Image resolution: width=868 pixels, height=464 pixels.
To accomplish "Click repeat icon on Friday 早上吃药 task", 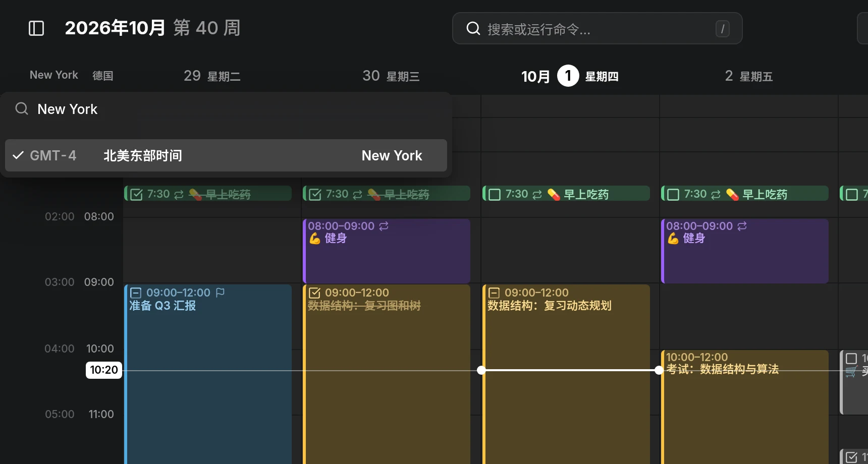I will tap(716, 194).
